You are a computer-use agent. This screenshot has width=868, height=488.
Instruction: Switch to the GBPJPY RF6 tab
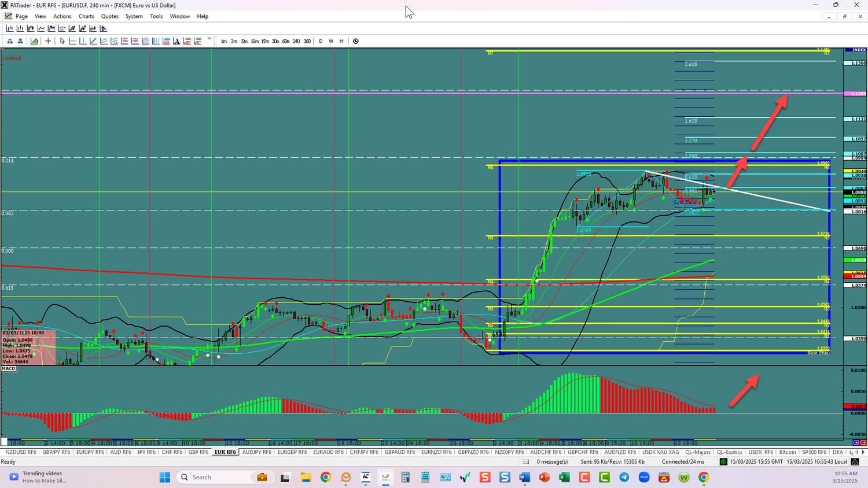pos(56,452)
